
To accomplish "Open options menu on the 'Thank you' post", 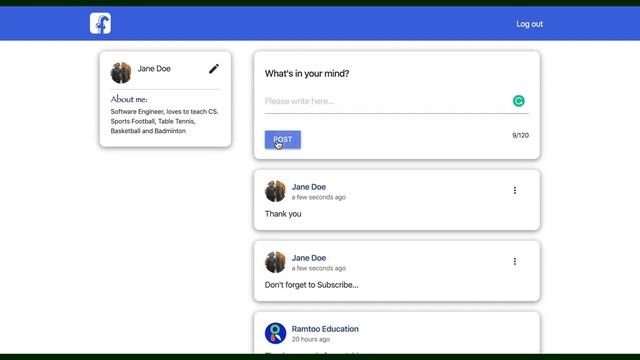I will (x=515, y=190).
